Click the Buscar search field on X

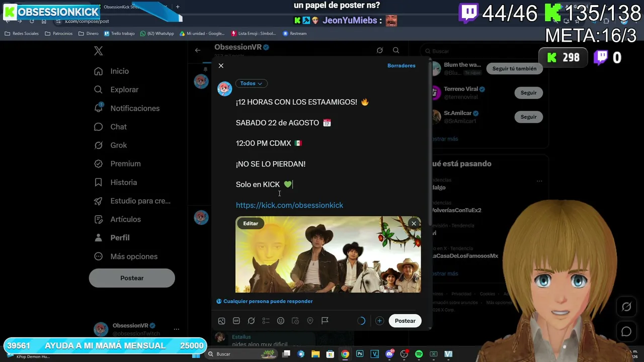pos(484,51)
